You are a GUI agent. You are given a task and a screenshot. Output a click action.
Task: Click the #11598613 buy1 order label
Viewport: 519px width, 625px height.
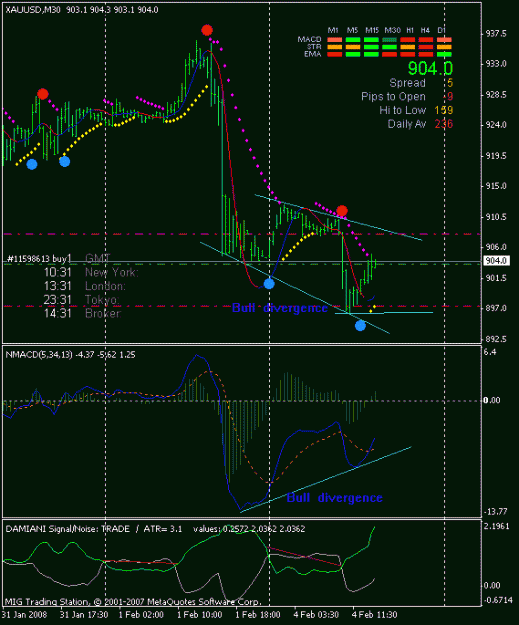coord(39,259)
